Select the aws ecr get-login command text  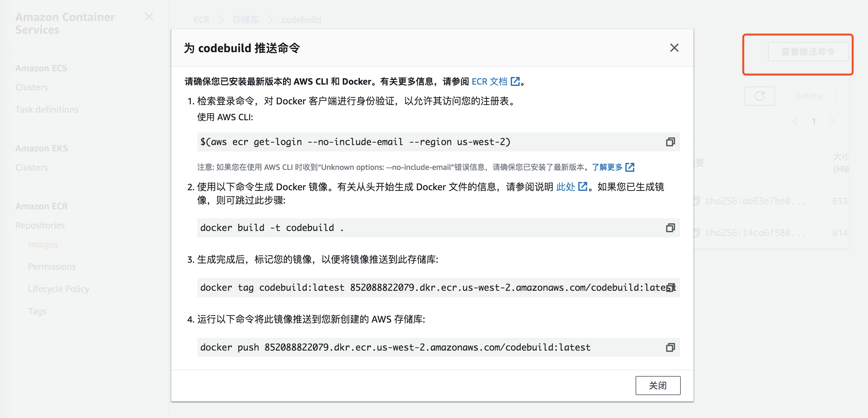click(x=355, y=142)
